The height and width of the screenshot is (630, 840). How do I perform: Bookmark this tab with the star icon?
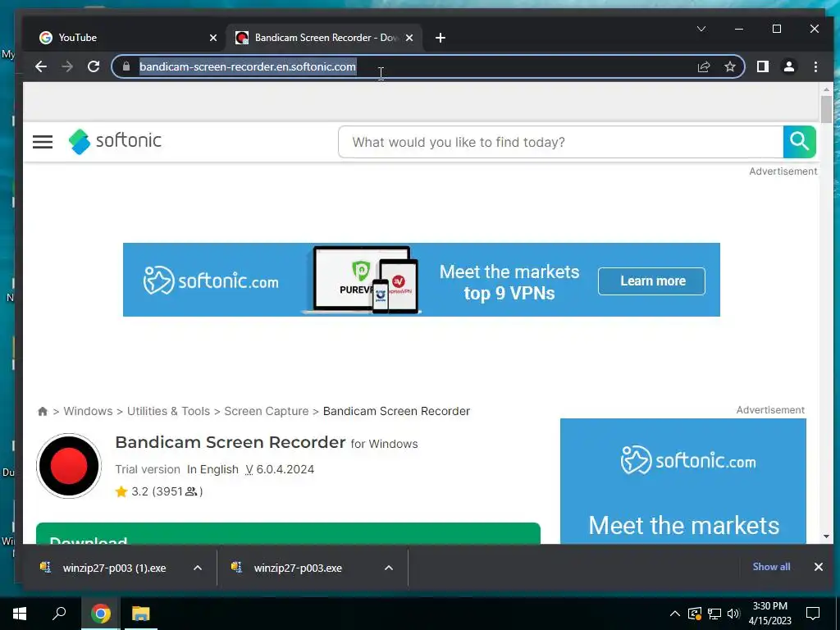[729, 66]
